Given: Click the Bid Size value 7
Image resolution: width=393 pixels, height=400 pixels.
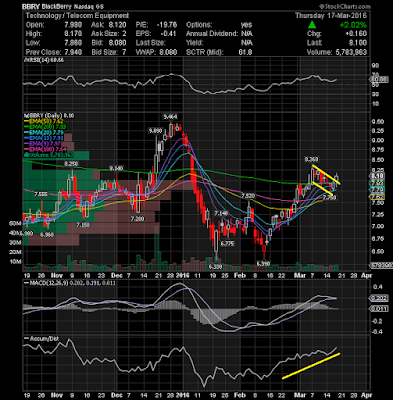Looking at the screenshot, I should point(124,52).
